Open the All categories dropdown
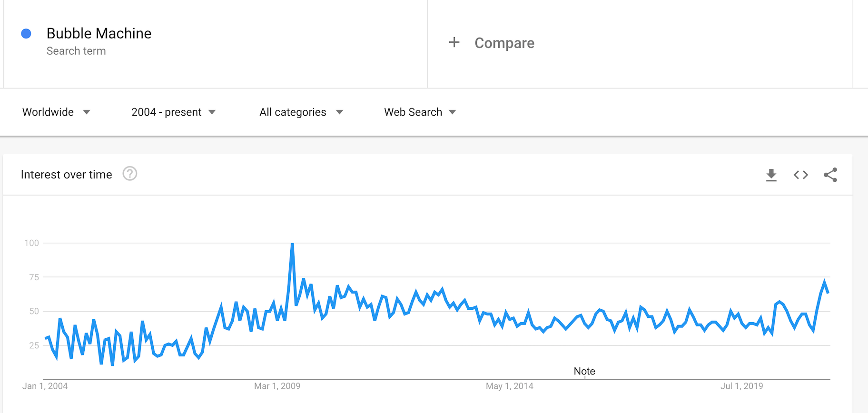868x413 pixels. click(301, 112)
